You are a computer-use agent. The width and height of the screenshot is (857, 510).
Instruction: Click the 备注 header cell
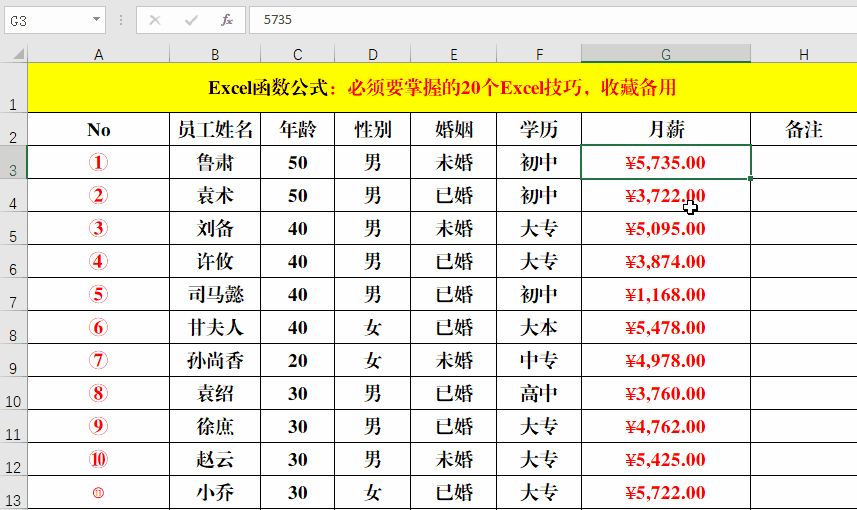pyautogui.click(x=803, y=130)
